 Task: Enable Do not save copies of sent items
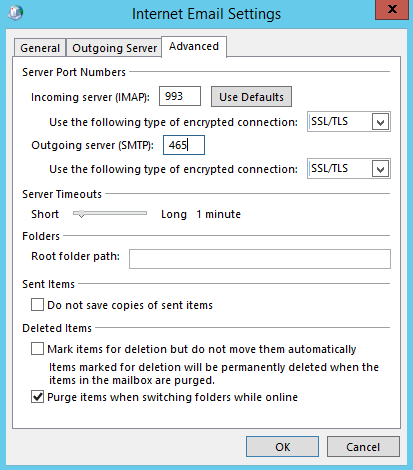point(37,305)
